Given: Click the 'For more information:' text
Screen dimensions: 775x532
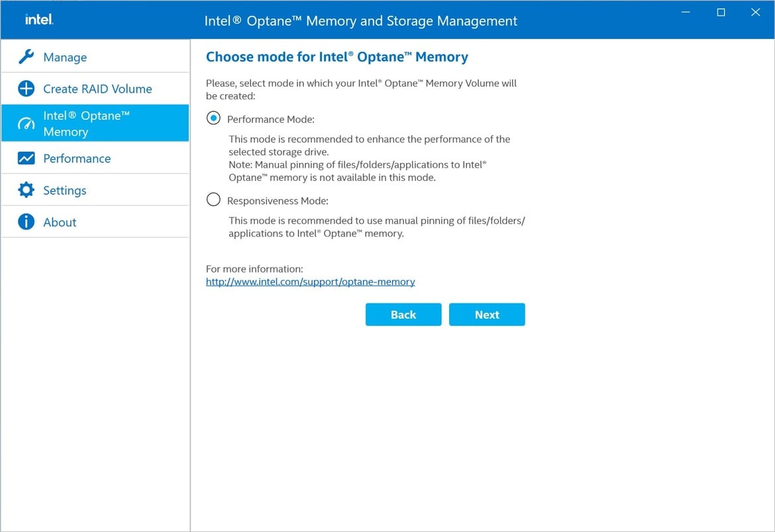Looking at the screenshot, I should (x=254, y=269).
